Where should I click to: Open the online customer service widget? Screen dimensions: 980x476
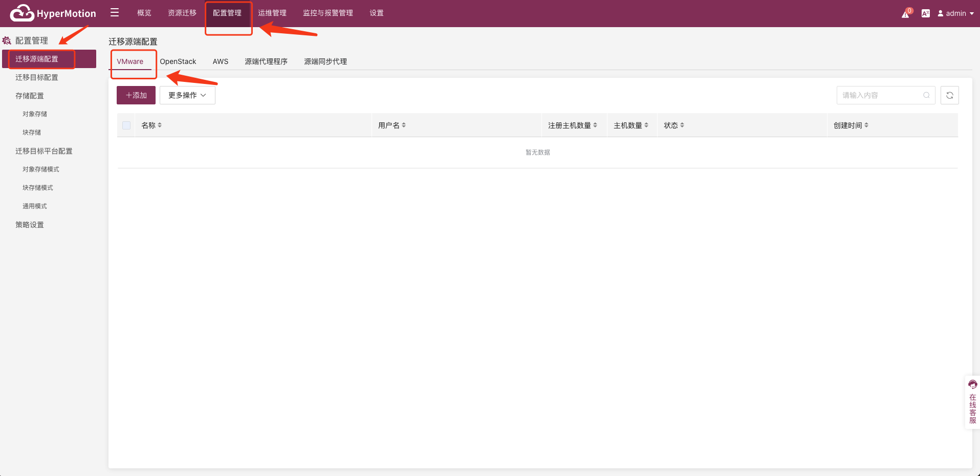click(973, 403)
